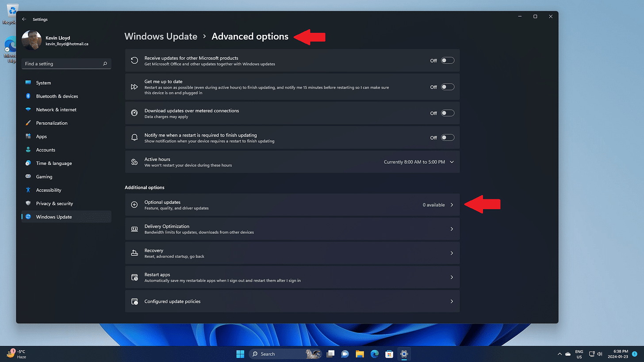Enable notifications when restart is required
644x362 pixels.
pyautogui.click(x=447, y=137)
